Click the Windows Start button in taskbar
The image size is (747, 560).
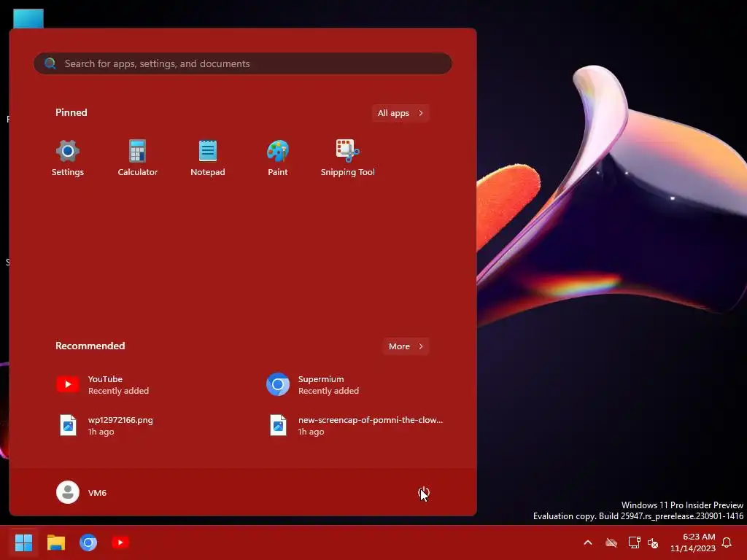(23, 542)
